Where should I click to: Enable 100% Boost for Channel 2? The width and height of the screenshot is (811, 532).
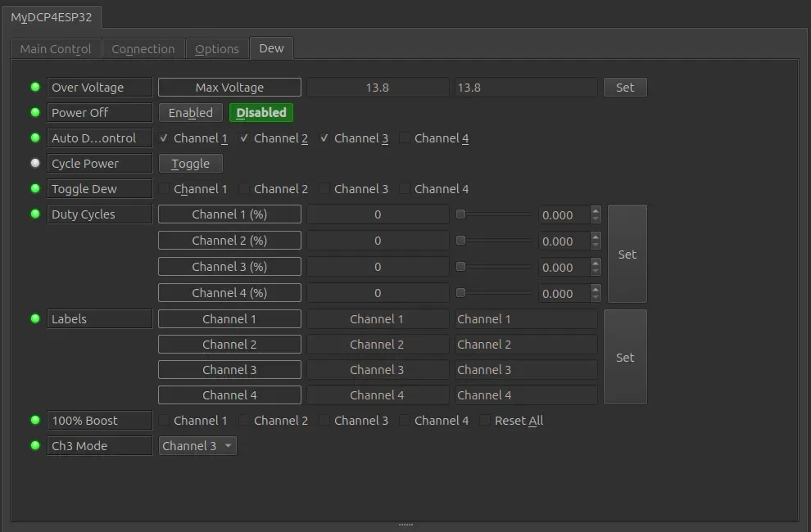pos(243,421)
